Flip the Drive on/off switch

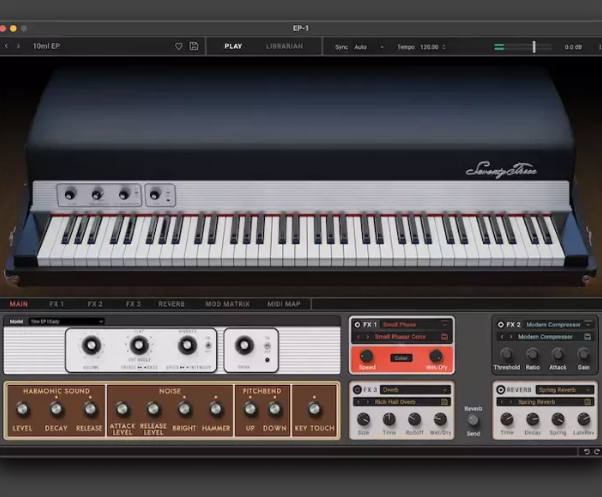click(267, 346)
